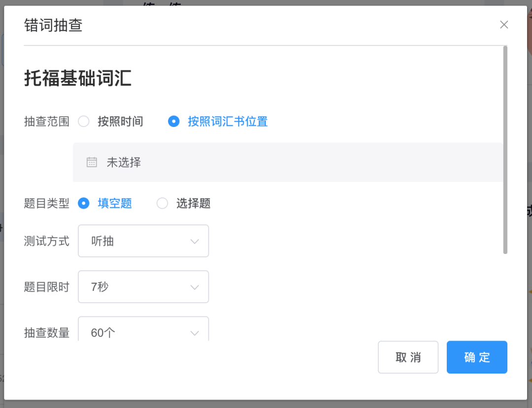Screen dimensions: 532x408
Task: Click the 抽查数量 dropdown arrow
Action: click(x=194, y=333)
